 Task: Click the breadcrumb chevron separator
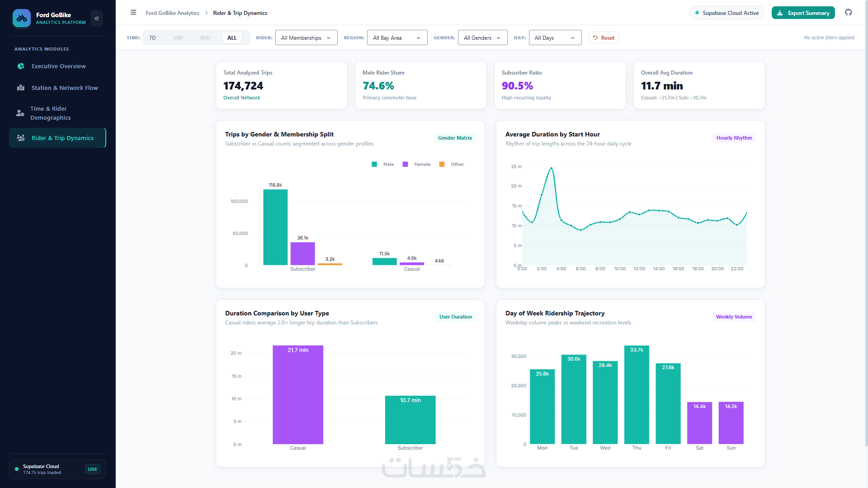(x=206, y=13)
